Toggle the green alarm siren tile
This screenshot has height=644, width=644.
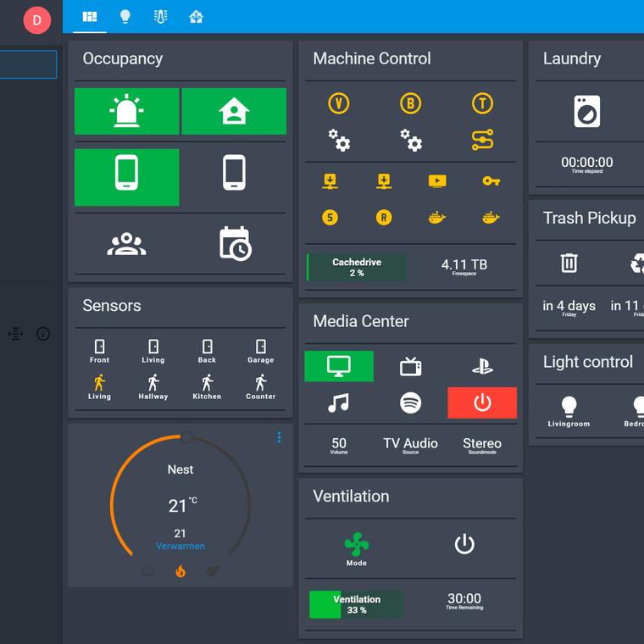pos(126,111)
